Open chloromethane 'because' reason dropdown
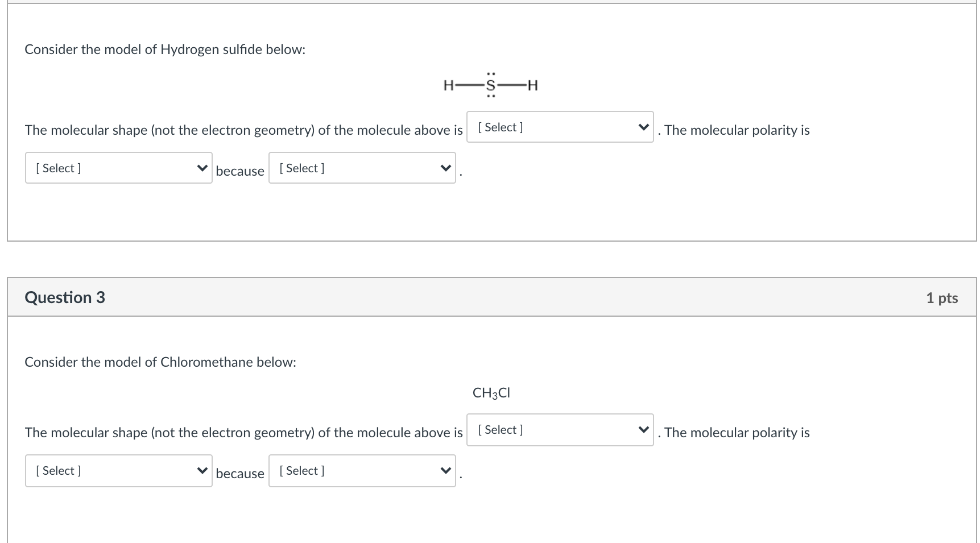980x543 pixels. [x=362, y=471]
